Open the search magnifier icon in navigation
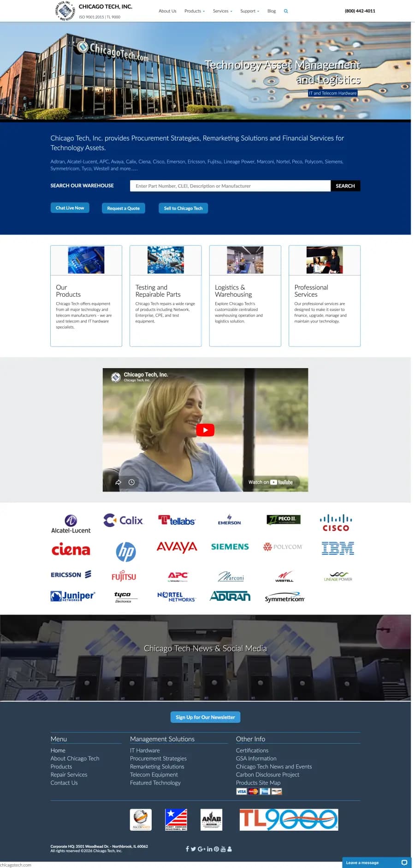Viewport: 415px width, 868px height. coord(286,11)
